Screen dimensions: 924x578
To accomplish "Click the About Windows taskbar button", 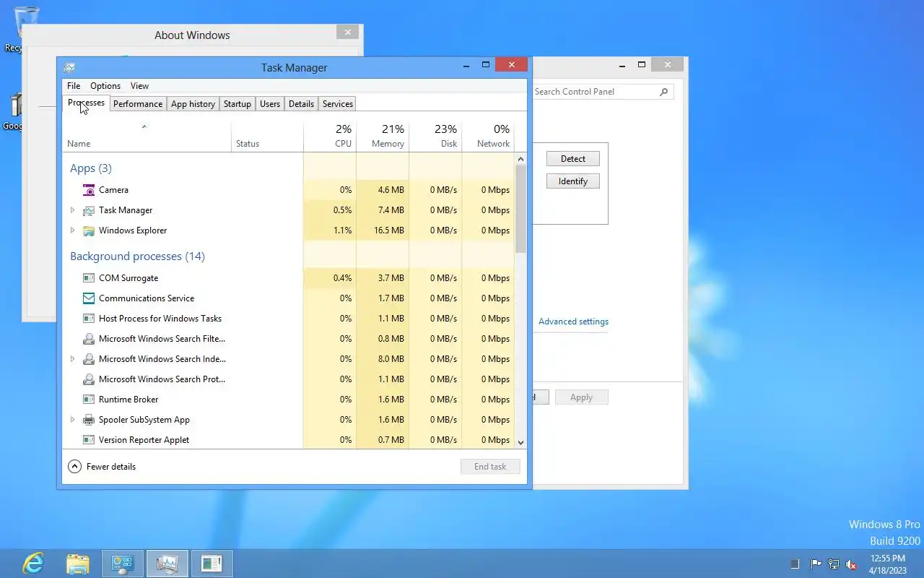I will click(x=212, y=563).
